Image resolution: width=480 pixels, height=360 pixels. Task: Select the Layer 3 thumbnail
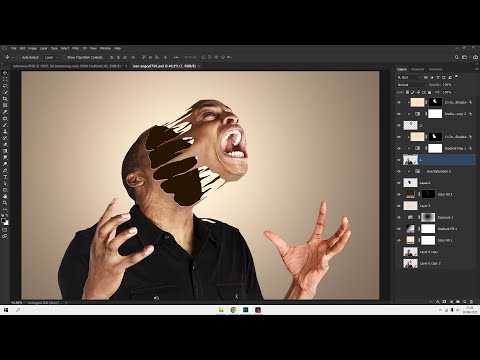(x=410, y=206)
